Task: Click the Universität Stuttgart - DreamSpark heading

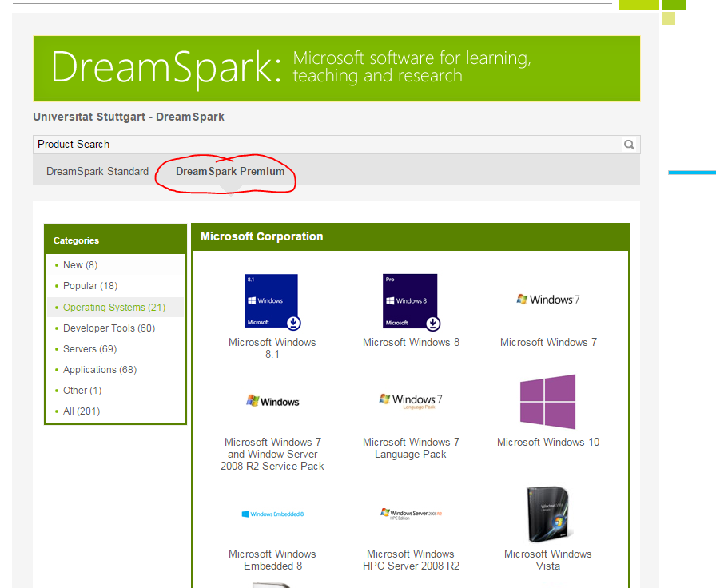Action: 129,117
